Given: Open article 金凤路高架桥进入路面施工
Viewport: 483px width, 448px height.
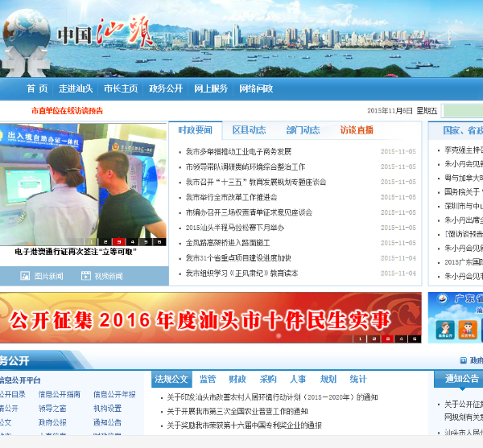Looking at the screenshot, I should (x=228, y=243).
